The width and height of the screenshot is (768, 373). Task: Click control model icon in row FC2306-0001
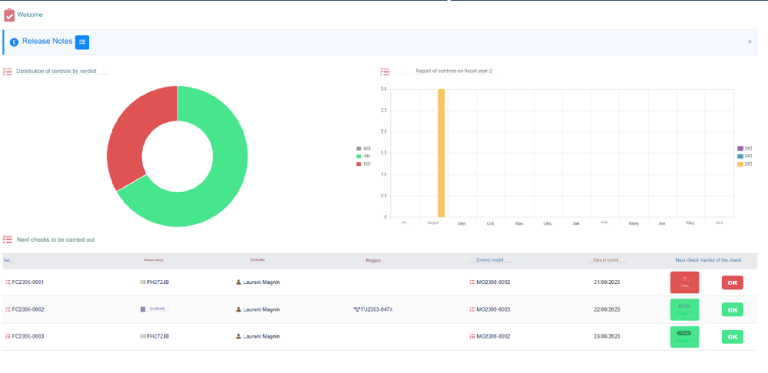[x=472, y=282]
